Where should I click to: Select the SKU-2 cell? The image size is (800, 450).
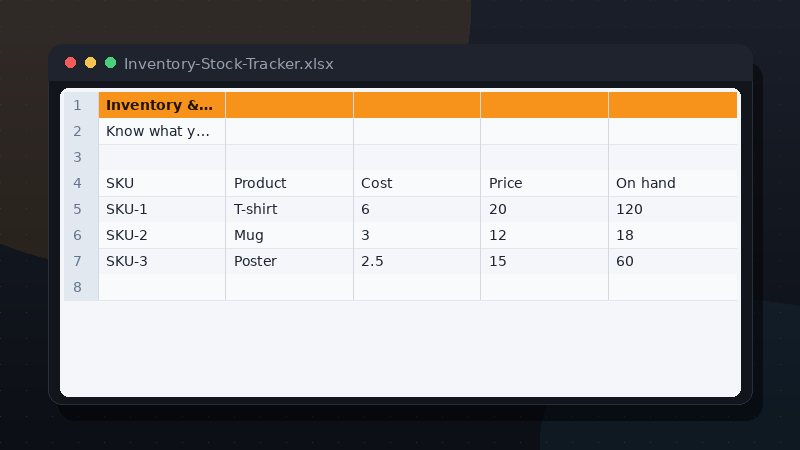[x=162, y=235]
